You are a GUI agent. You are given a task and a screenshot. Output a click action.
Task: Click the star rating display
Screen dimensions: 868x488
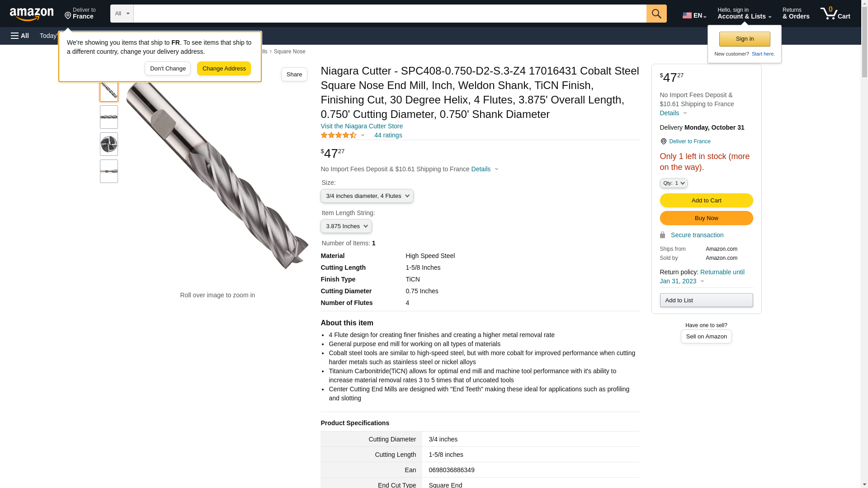coord(339,135)
